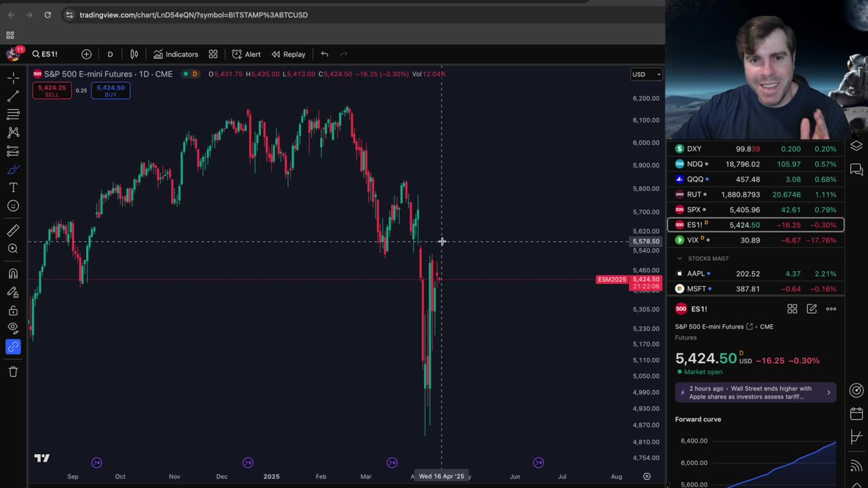Toggle the highlighted drawing sync link button

click(x=13, y=347)
